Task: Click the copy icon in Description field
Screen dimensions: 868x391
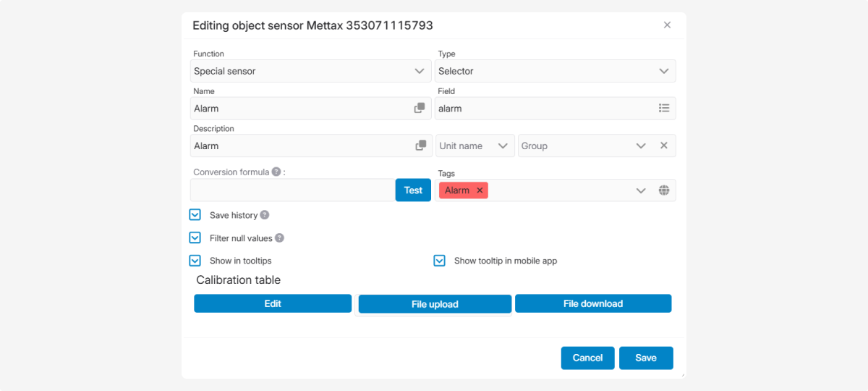Action: coord(420,146)
